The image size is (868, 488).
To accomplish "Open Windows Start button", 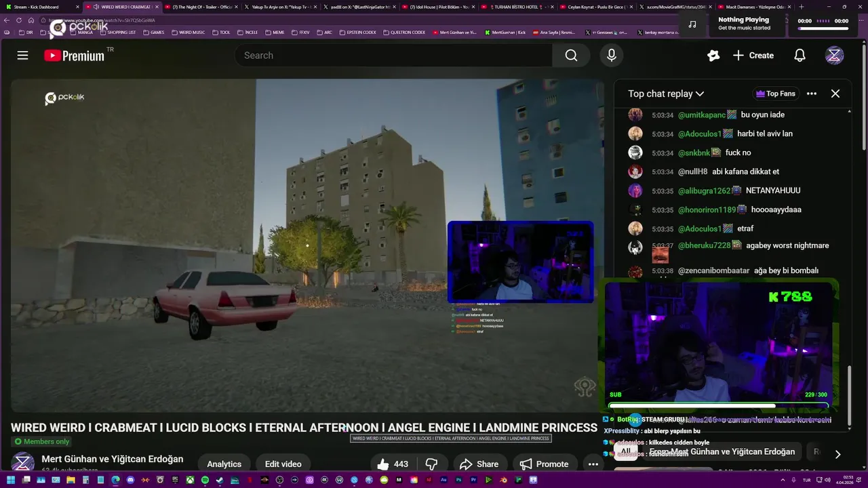I will [x=11, y=480].
